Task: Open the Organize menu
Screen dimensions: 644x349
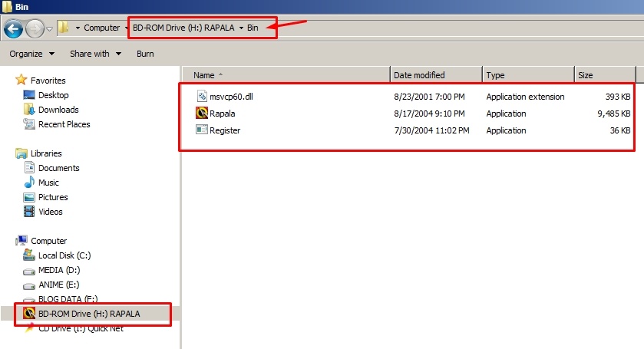Action: click(x=32, y=54)
